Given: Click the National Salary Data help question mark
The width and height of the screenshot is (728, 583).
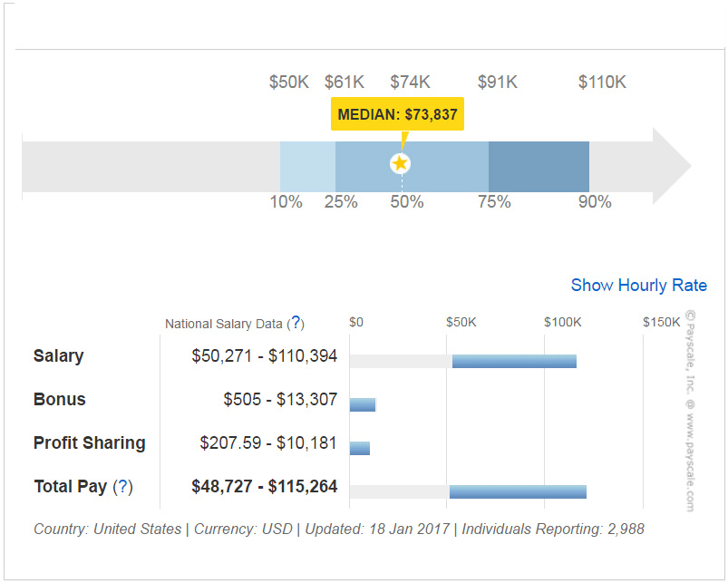Looking at the screenshot, I should click(296, 323).
